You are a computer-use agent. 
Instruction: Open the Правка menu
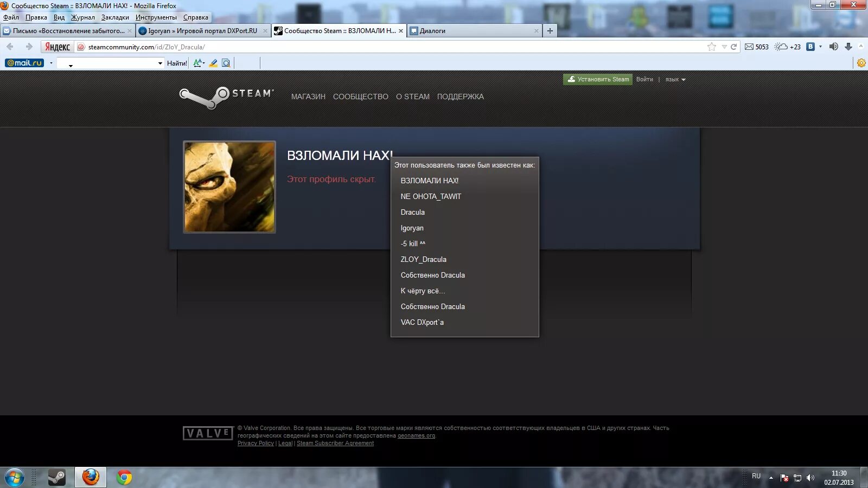tap(36, 17)
